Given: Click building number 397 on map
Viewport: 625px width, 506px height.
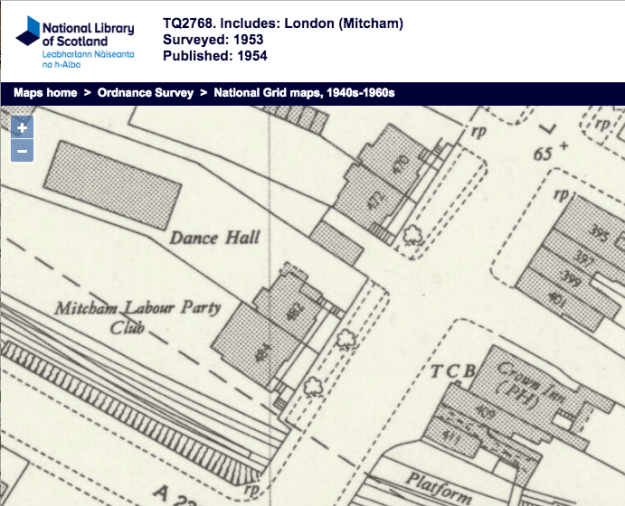Looking at the screenshot, I should click(x=583, y=259).
